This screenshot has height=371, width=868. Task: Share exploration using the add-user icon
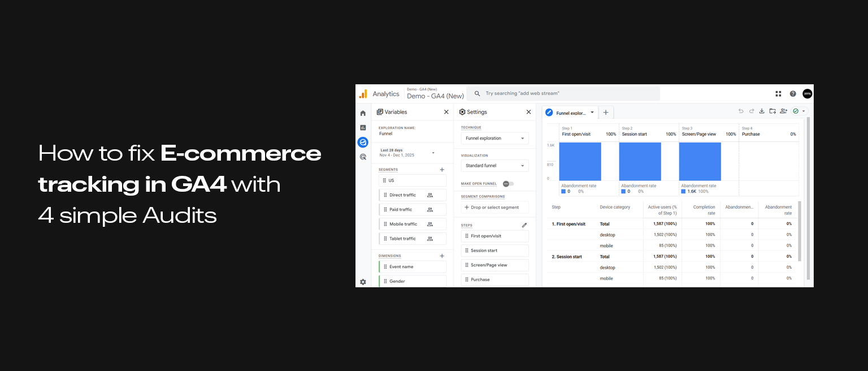click(x=784, y=111)
